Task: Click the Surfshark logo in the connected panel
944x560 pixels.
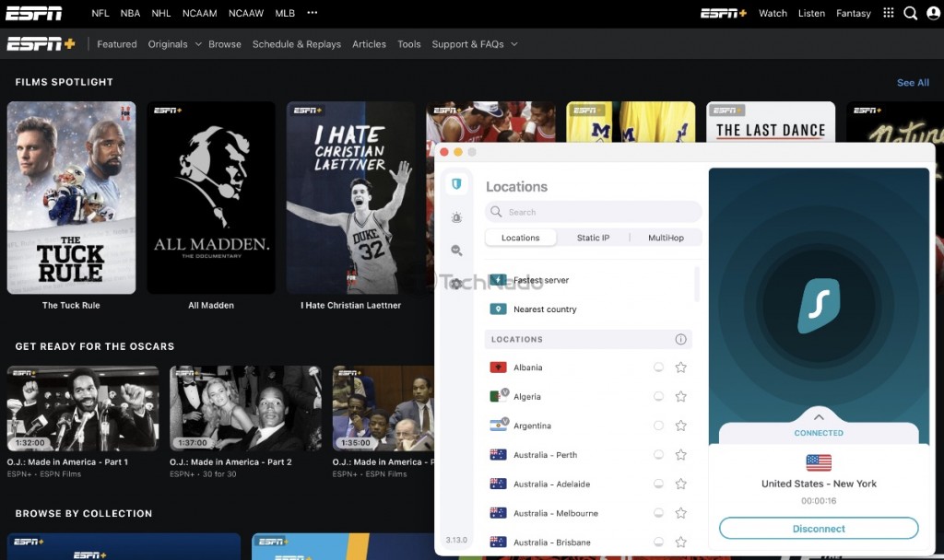Action: click(x=819, y=305)
